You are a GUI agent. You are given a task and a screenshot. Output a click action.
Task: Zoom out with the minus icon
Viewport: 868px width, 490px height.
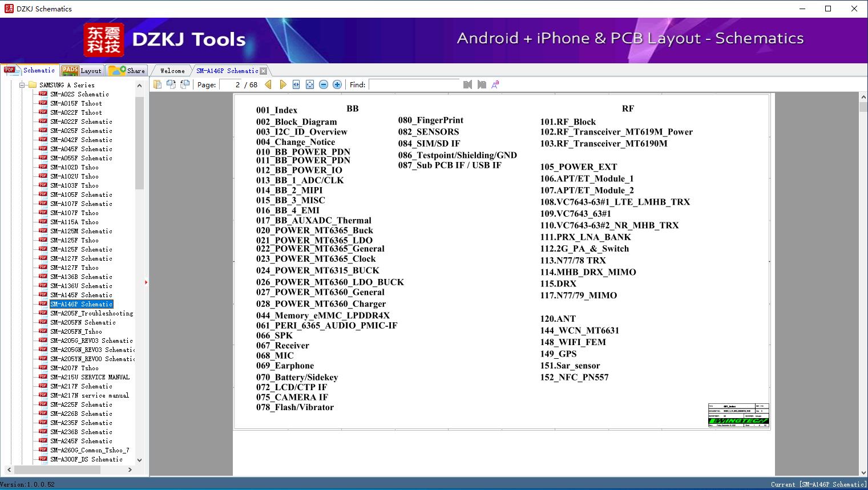coord(324,84)
